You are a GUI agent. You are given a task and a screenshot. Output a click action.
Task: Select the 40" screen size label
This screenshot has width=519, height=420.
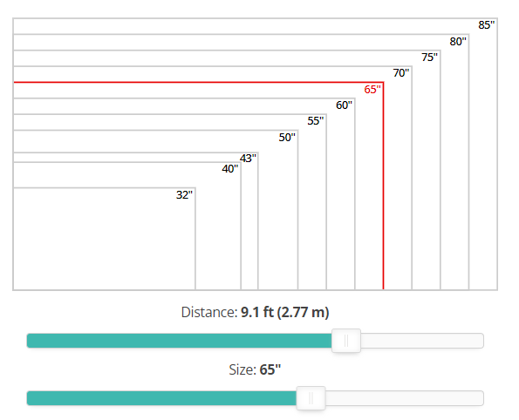(230, 169)
